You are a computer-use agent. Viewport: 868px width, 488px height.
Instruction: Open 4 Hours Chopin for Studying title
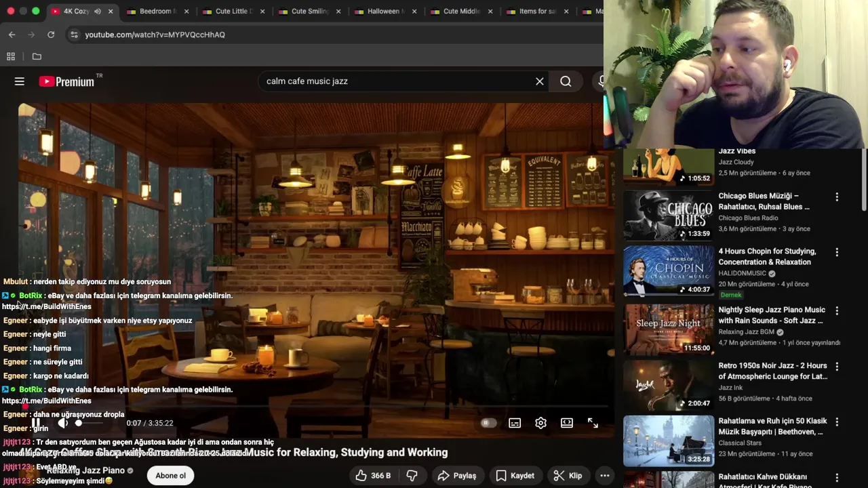(x=767, y=257)
